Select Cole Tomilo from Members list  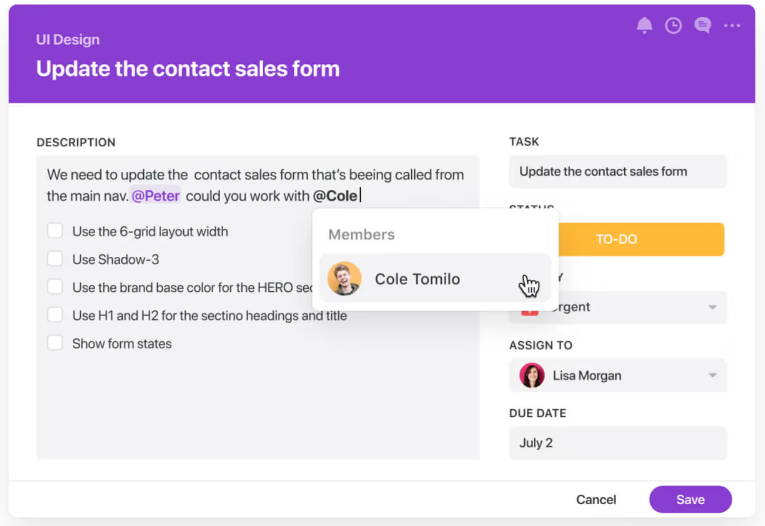[435, 279]
